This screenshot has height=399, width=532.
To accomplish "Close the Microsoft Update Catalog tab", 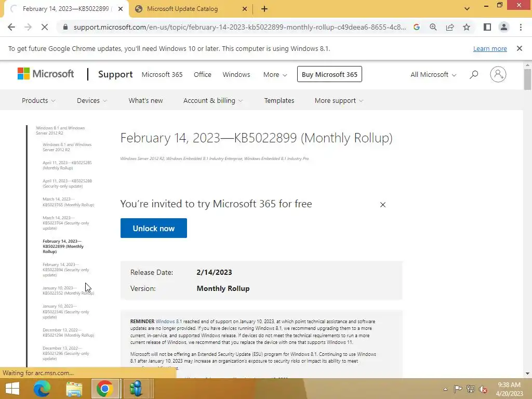I will click(x=245, y=9).
